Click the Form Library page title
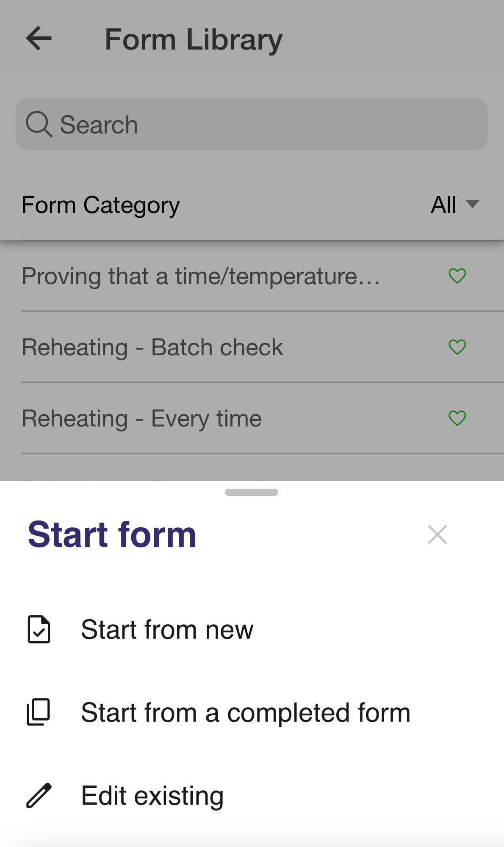The image size is (504, 847). tap(194, 39)
